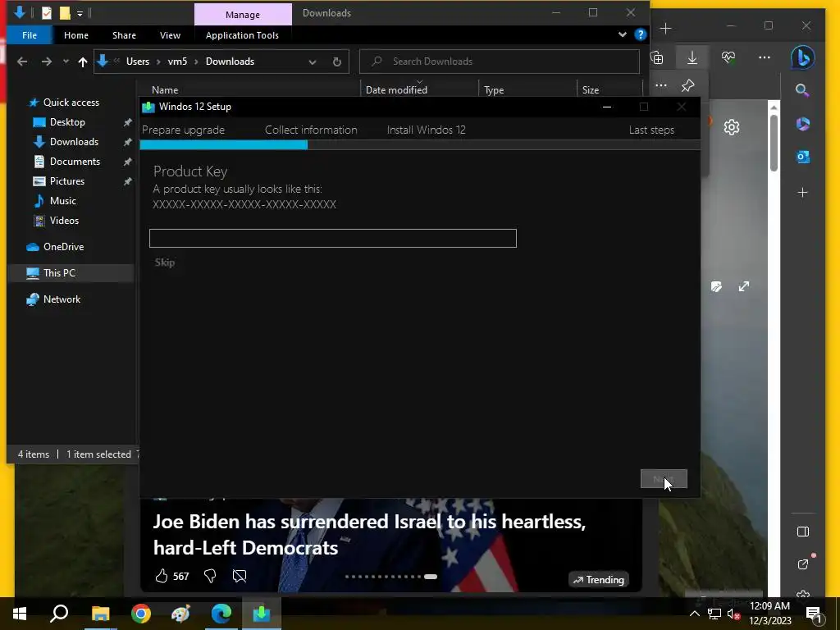Image resolution: width=840 pixels, height=630 pixels.
Task: Open Bing Copilot sidebar icon
Action: (x=802, y=58)
